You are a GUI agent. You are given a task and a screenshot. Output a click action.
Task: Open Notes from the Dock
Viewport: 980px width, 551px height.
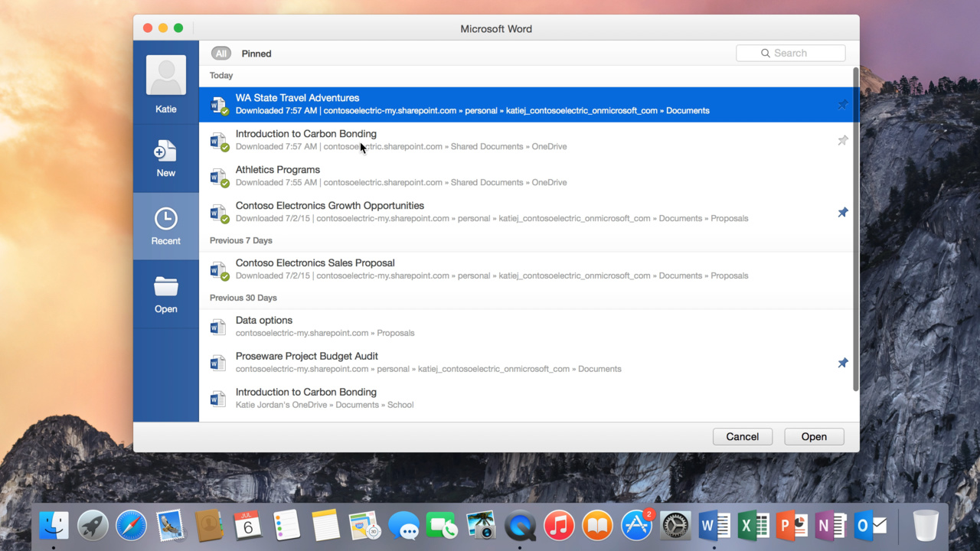[325, 526]
